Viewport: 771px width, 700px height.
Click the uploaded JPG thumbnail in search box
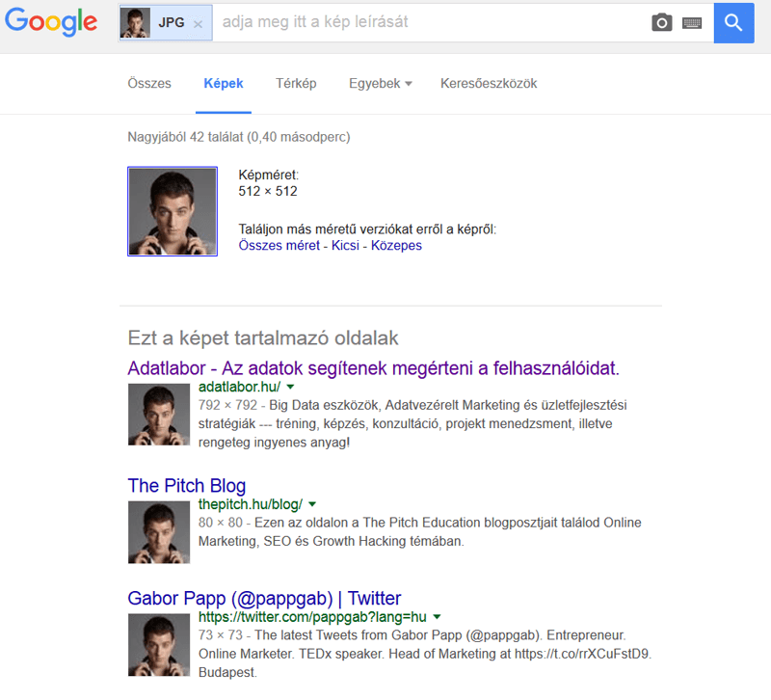point(135,22)
